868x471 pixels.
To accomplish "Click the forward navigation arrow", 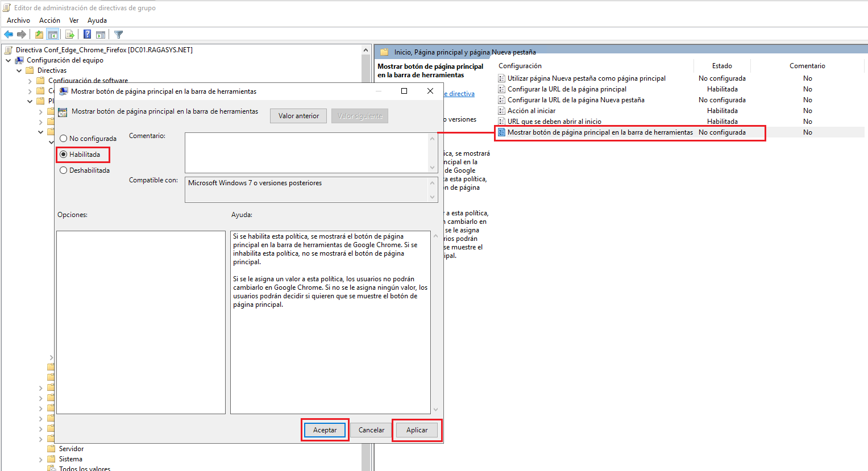I will tap(22, 34).
